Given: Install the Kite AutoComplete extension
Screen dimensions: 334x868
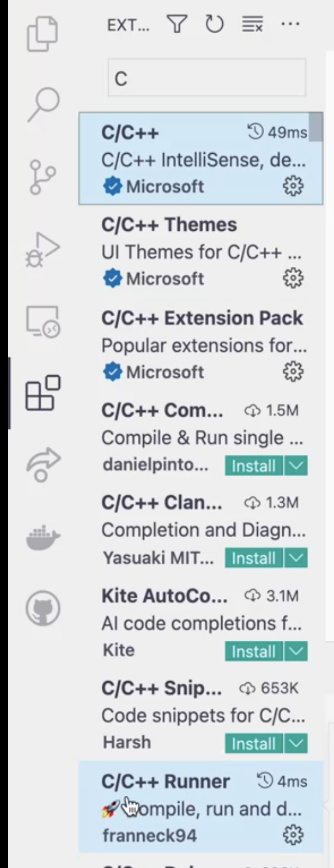Looking at the screenshot, I should click(254, 651).
